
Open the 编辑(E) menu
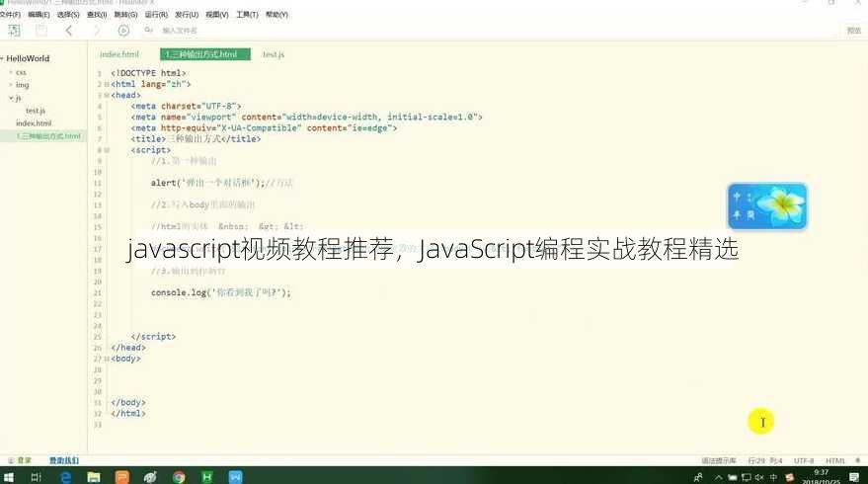coord(39,15)
